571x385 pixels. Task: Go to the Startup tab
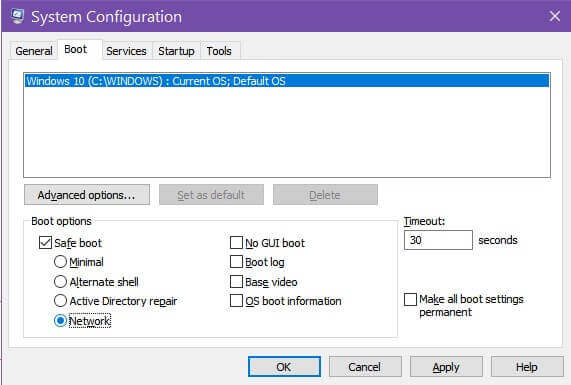(176, 51)
